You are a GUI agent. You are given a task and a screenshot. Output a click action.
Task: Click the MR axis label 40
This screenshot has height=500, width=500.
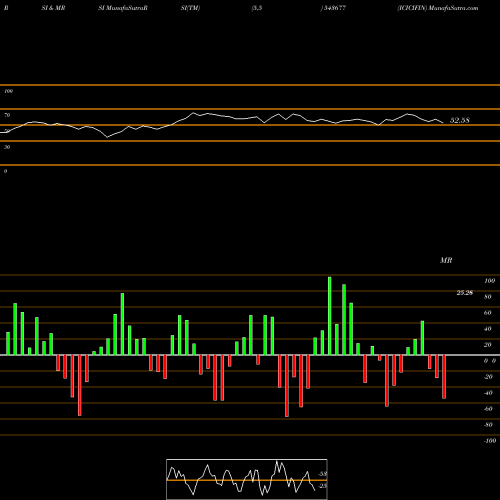click(488, 329)
